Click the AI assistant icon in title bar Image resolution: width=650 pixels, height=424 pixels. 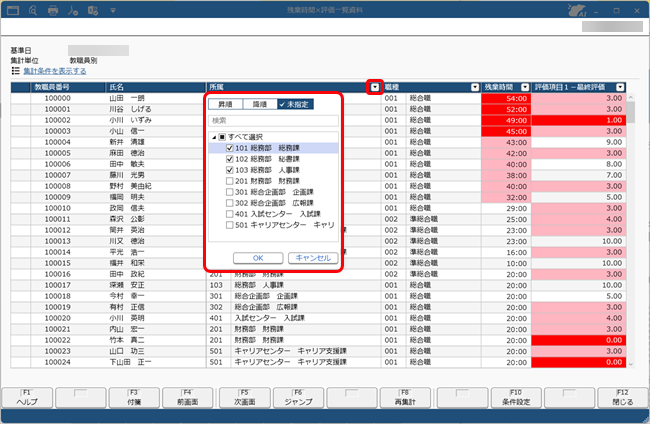(577, 10)
